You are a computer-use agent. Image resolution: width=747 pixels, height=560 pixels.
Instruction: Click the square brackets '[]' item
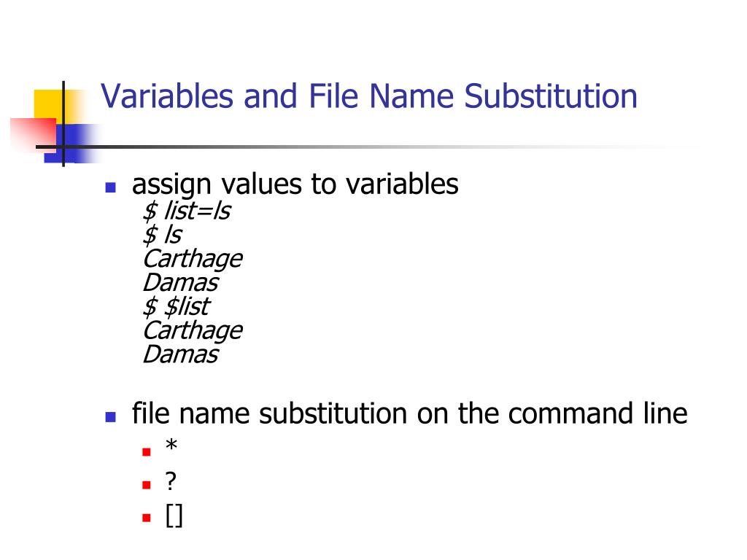174,516
